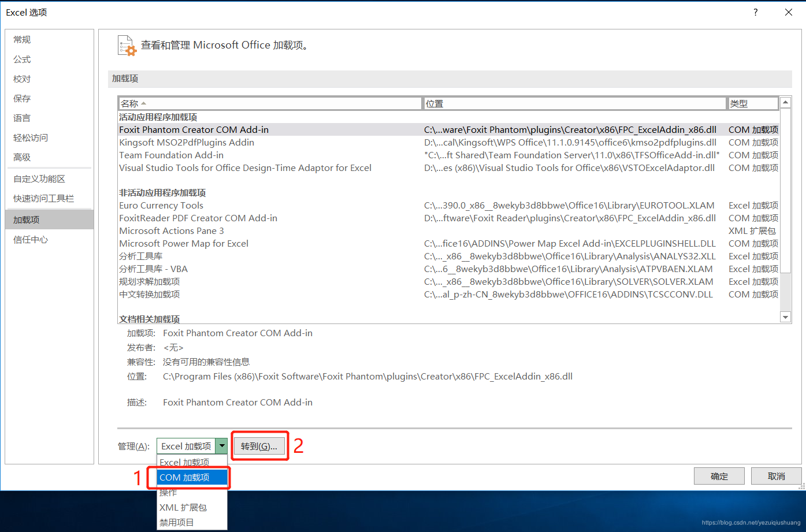
Task: Select FoxitReader PDF Creator COM Add-in row
Action: tap(448, 218)
